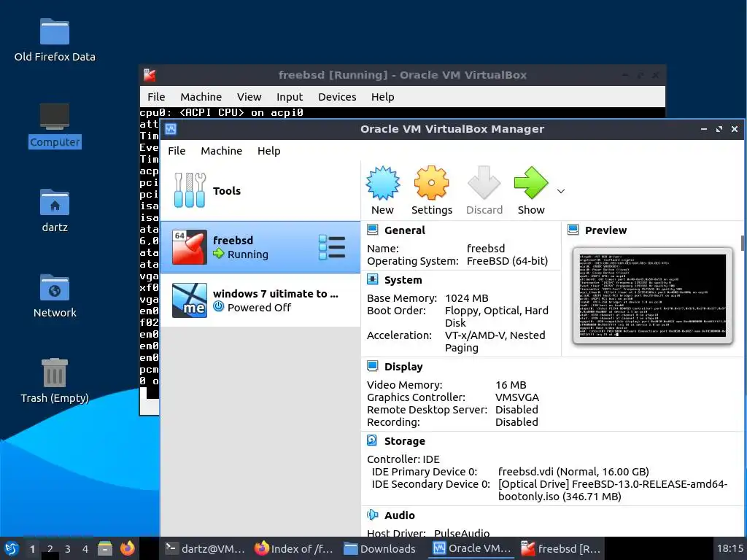Click the details pane vertical scrollbar
The image size is (747, 560).
[742, 244]
